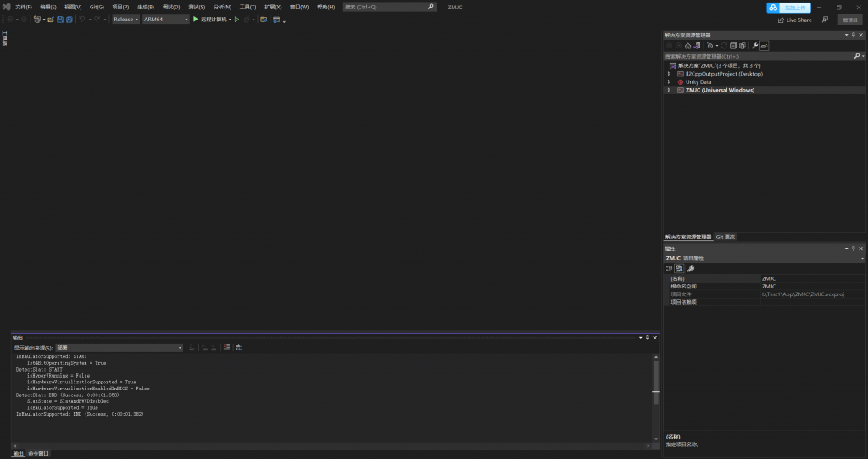
Task: Click the Property Pages wrench in Properties panel
Action: pos(691,268)
